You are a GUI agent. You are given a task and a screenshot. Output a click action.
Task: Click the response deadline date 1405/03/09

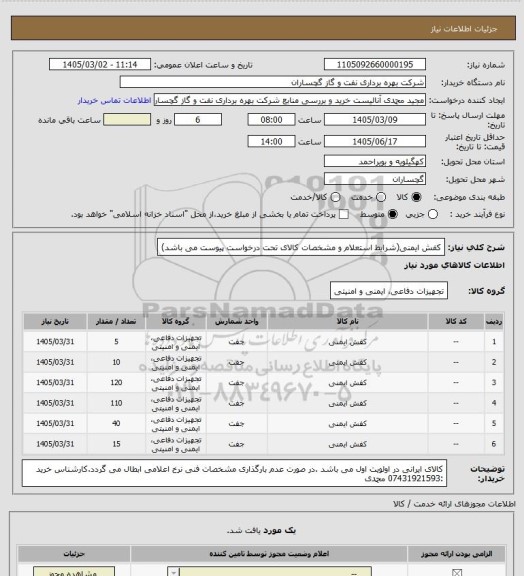pyautogui.click(x=375, y=120)
